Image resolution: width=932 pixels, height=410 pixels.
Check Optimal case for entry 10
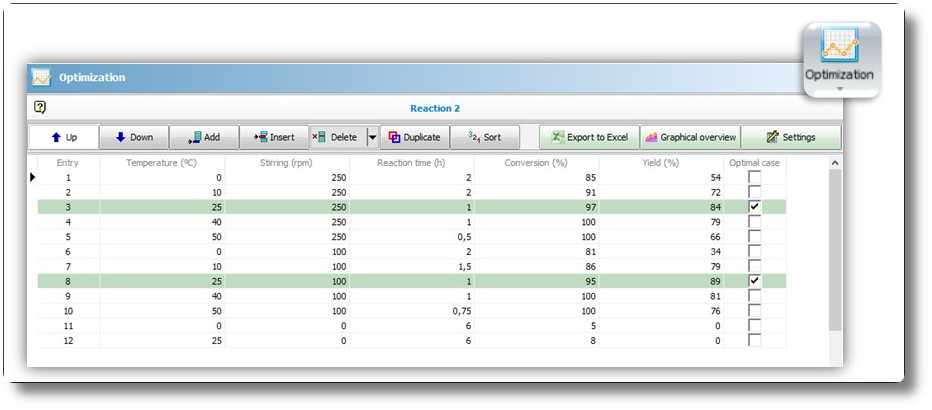tap(754, 310)
